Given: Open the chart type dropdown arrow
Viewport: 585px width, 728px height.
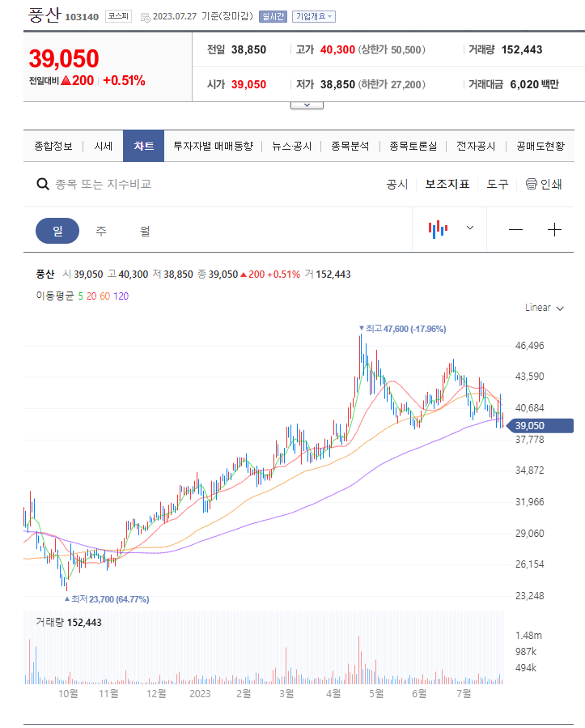Looking at the screenshot, I should click(470, 228).
